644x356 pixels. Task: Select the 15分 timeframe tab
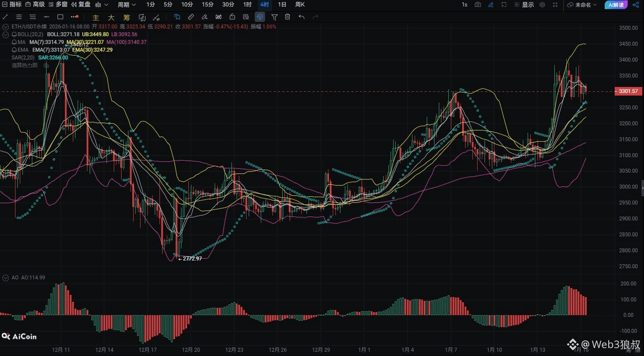point(207,5)
